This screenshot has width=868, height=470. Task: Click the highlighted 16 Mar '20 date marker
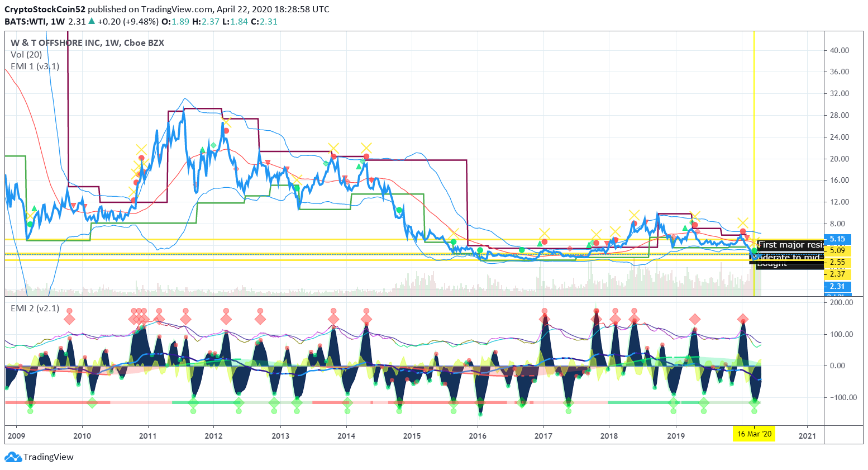coord(754,434)
